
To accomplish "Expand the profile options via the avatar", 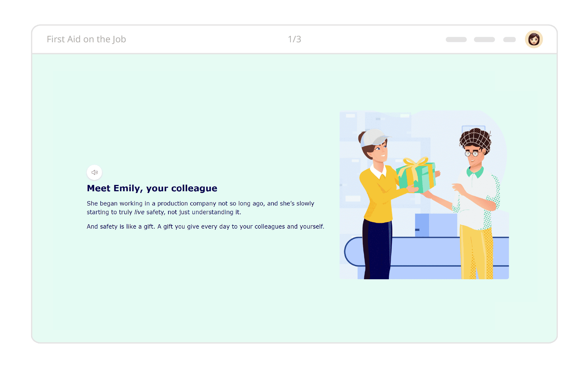I will (534, 39).
